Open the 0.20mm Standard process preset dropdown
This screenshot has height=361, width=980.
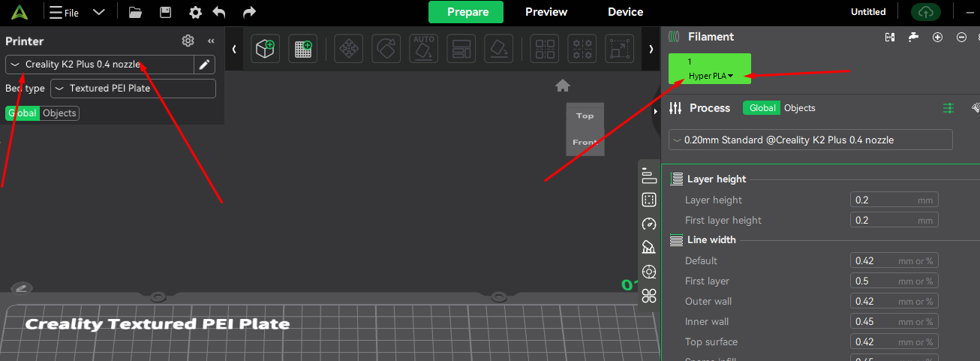(x=810, y=140)
